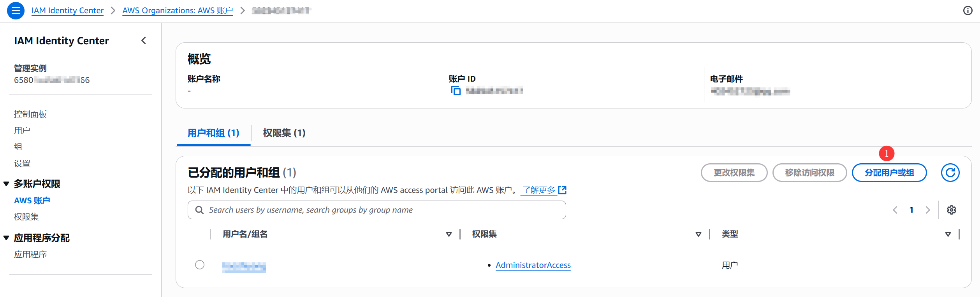Copy the account ID with copy icon
980x297 pixels.
[x=456, y=91]
